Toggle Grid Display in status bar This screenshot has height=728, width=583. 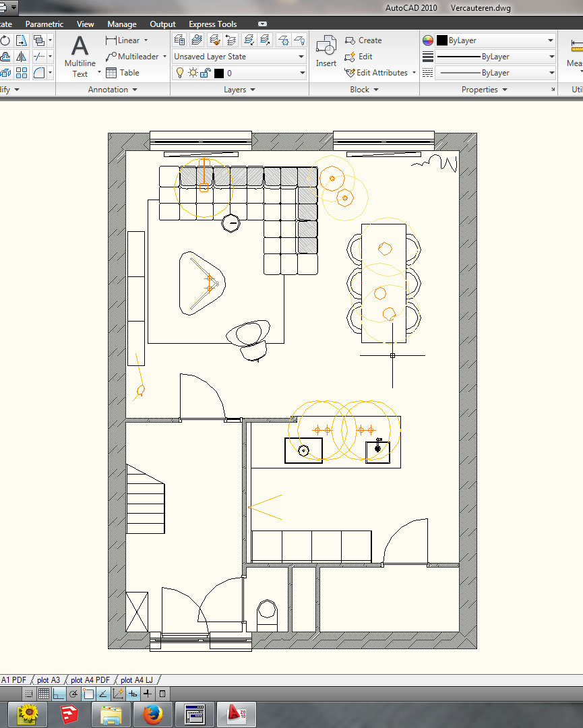tap(44, 693)
